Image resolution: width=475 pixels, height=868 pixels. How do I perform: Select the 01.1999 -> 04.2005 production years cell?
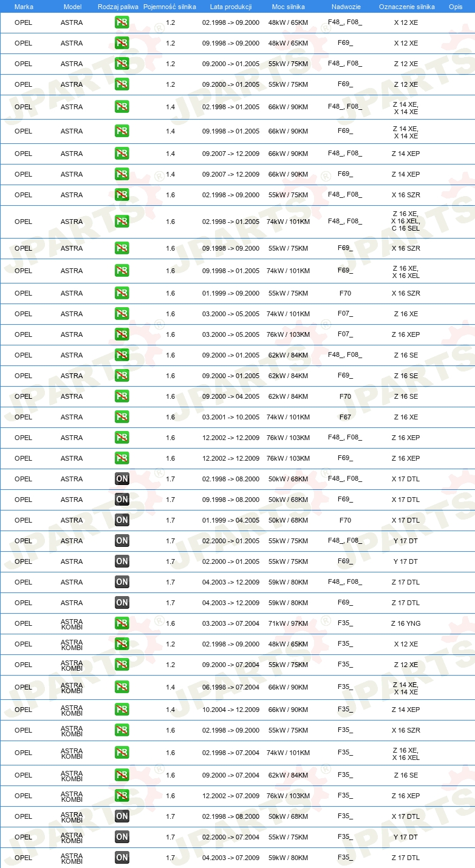pos(231,520)
